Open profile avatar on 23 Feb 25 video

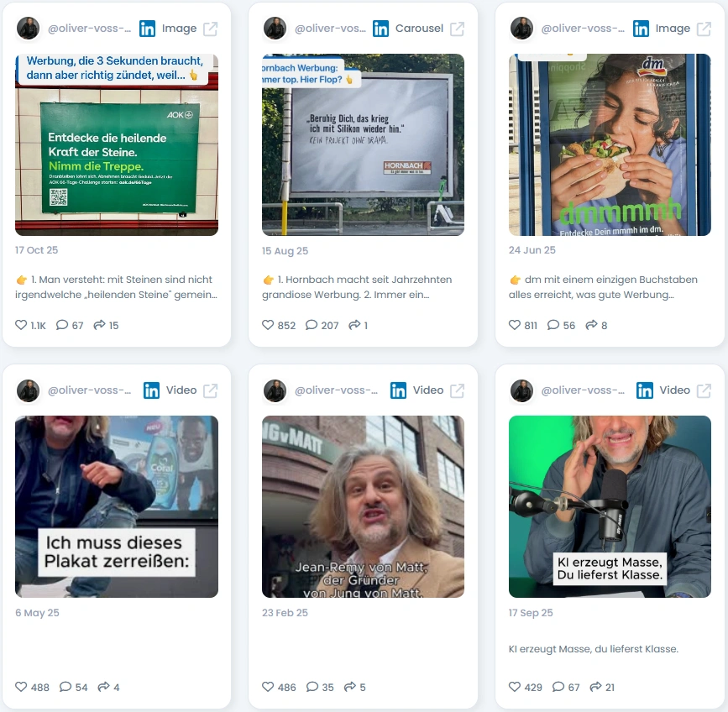[x=275, y=390]
